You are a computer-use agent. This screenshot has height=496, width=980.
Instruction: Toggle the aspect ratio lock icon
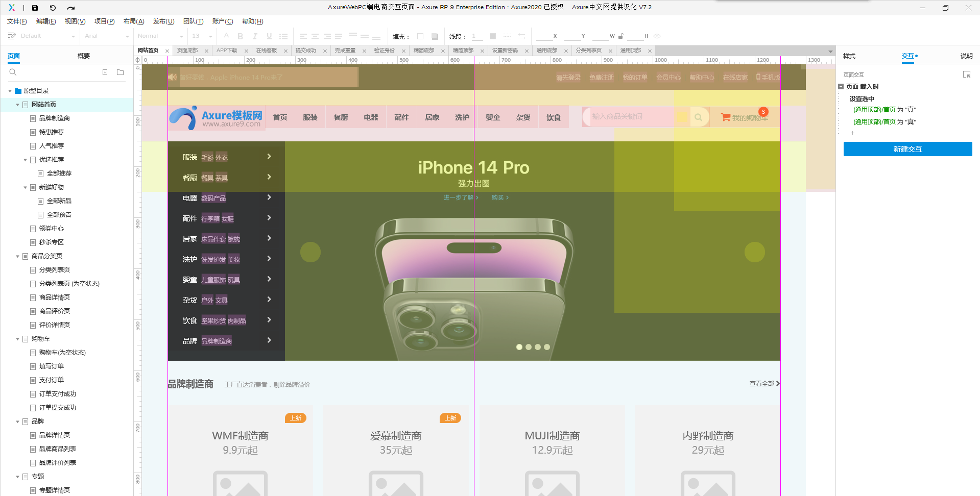click(621, 36)
